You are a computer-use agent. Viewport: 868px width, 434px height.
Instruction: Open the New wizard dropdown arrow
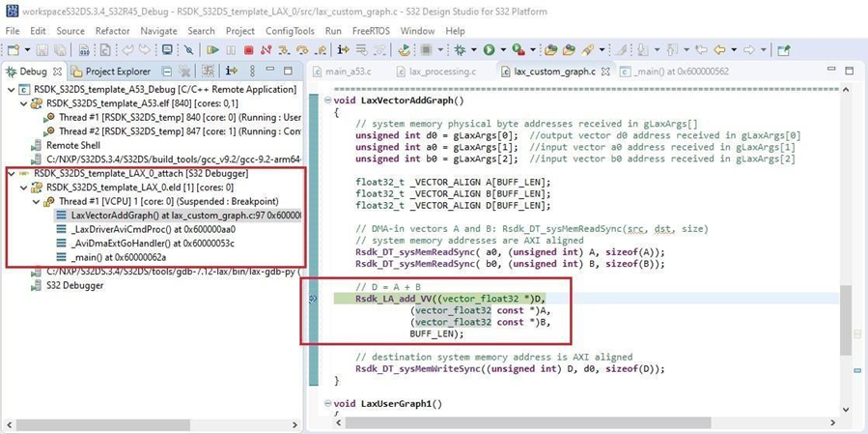point(27,50)
